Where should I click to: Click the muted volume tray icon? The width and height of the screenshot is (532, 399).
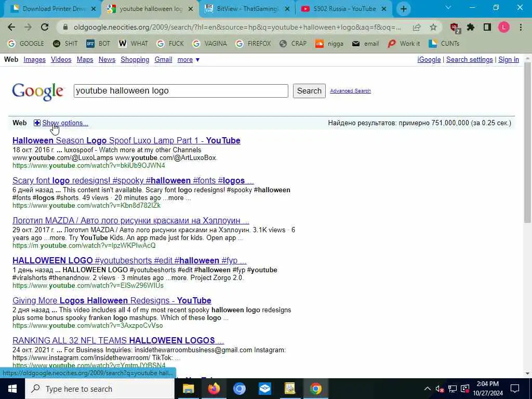[440, 389]
